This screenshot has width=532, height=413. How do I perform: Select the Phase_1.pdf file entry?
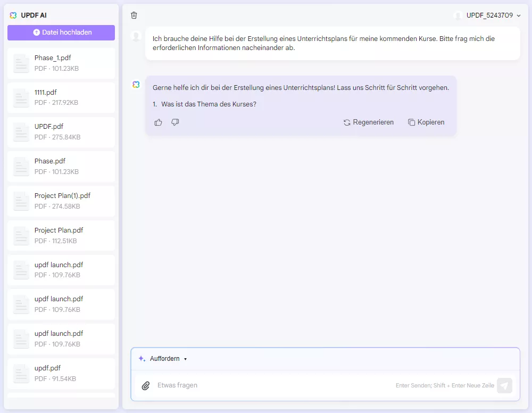click(x=61, y=62)
